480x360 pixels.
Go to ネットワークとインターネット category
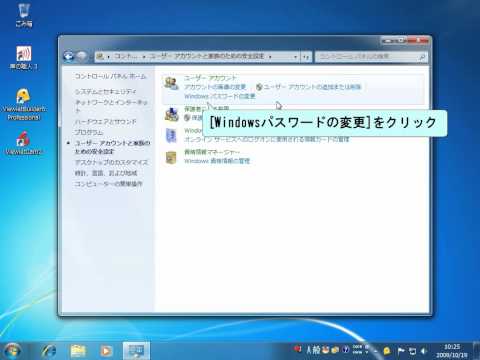click(111, 106)
